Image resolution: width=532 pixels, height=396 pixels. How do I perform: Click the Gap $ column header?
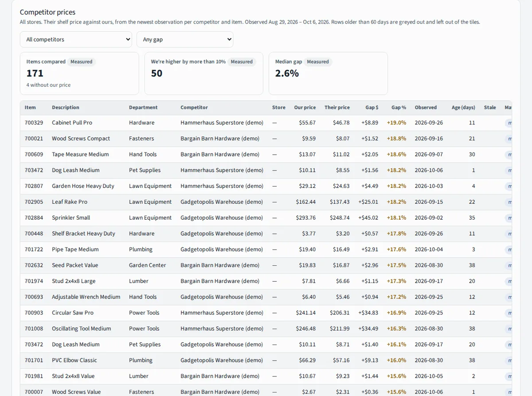point(372,108)
